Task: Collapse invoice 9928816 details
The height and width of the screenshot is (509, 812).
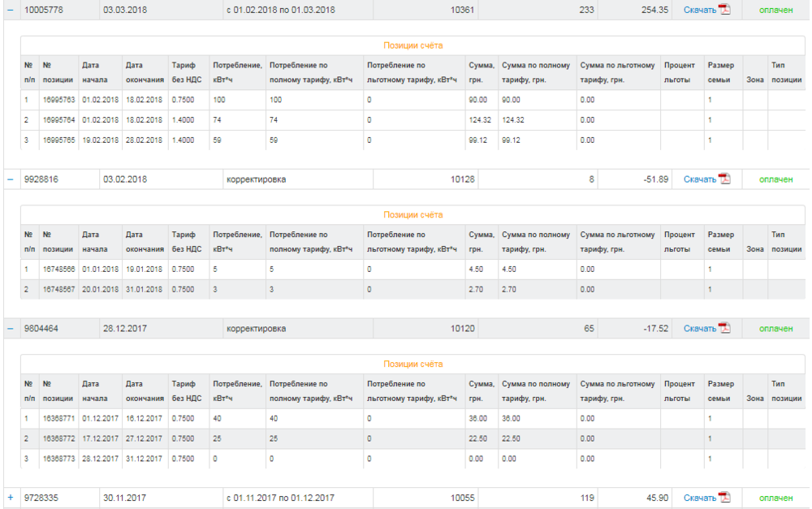Action: pyautogui.click(x=11, y=179)
